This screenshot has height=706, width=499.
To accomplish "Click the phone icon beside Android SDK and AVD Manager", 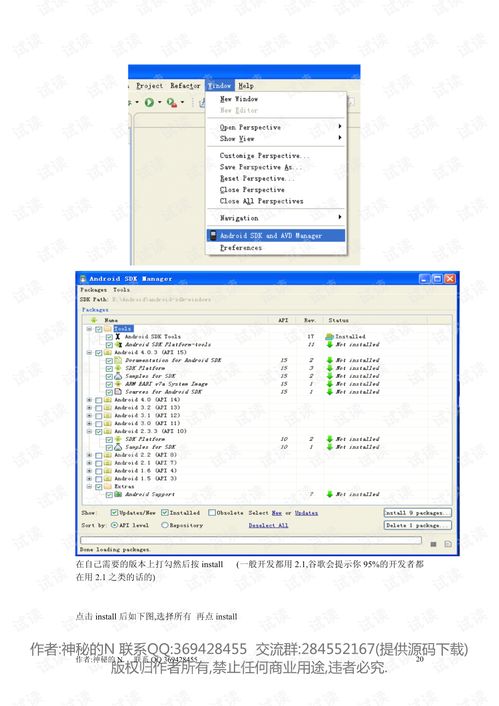I will point(213,235).
